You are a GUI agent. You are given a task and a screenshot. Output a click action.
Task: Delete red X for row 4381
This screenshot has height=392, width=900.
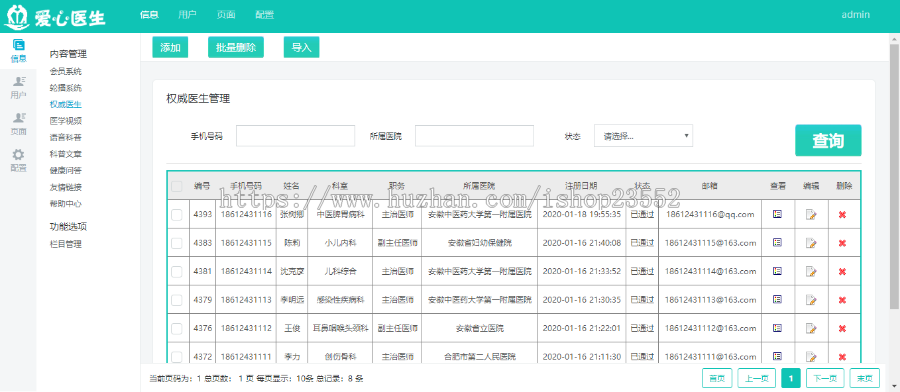pos(842,271)
